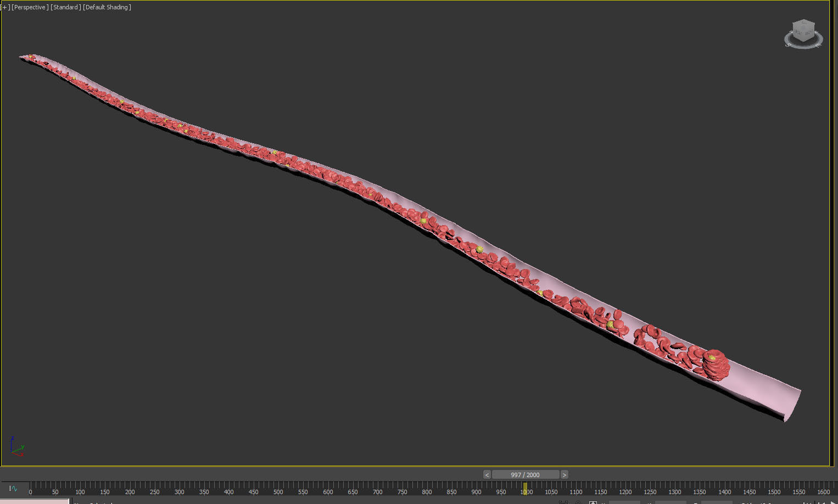
Task: Open the [Default Shading] viewport menu
Action: 107,7
